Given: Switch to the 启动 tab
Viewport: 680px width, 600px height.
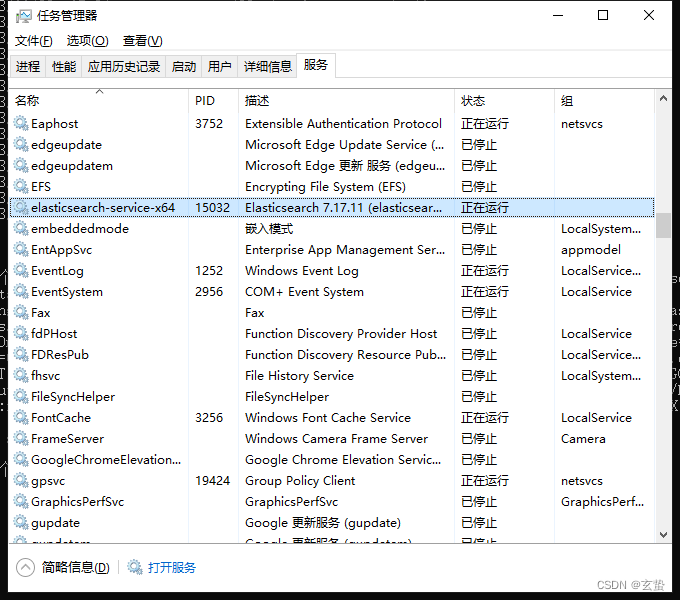Looking at the screenshot, I should point(183,67).
